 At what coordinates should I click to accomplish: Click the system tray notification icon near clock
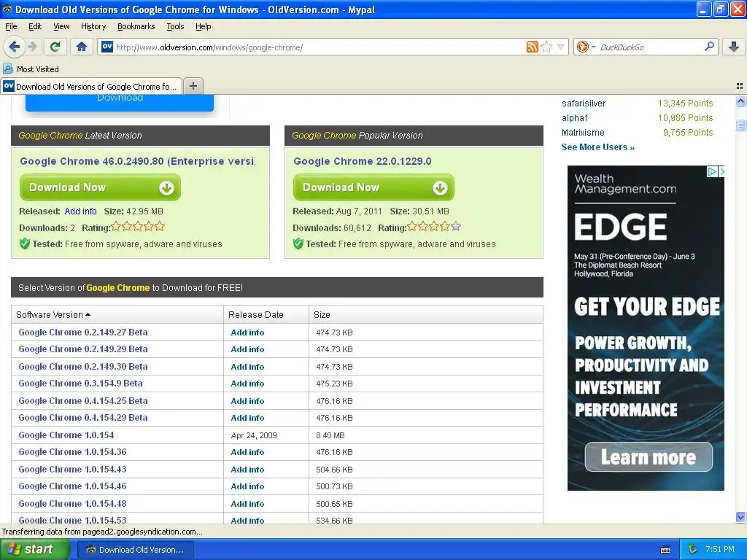692,549
